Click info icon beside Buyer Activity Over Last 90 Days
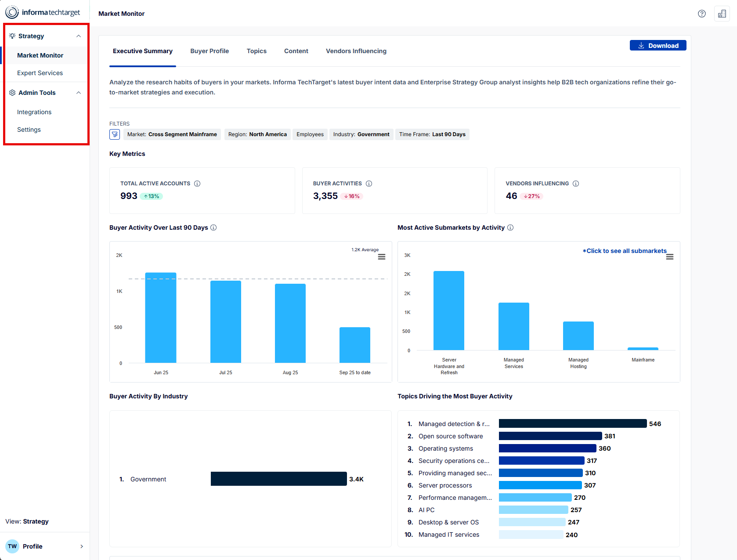Image resolution: width=737 pixels, height=560 pixels. pyautogui.click(x=213, y=228)
